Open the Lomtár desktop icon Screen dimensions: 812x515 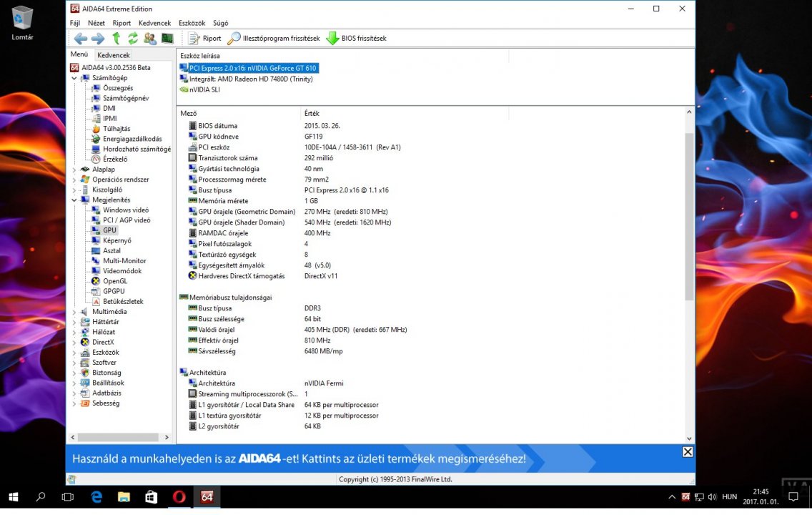click(22, 23)
